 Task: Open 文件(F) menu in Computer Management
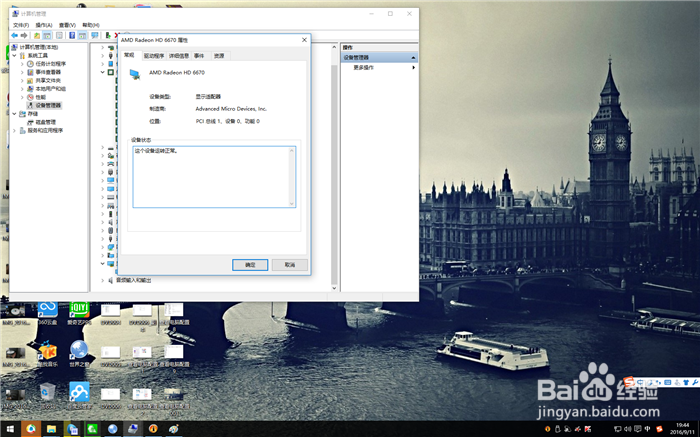[x=21, y=25]
